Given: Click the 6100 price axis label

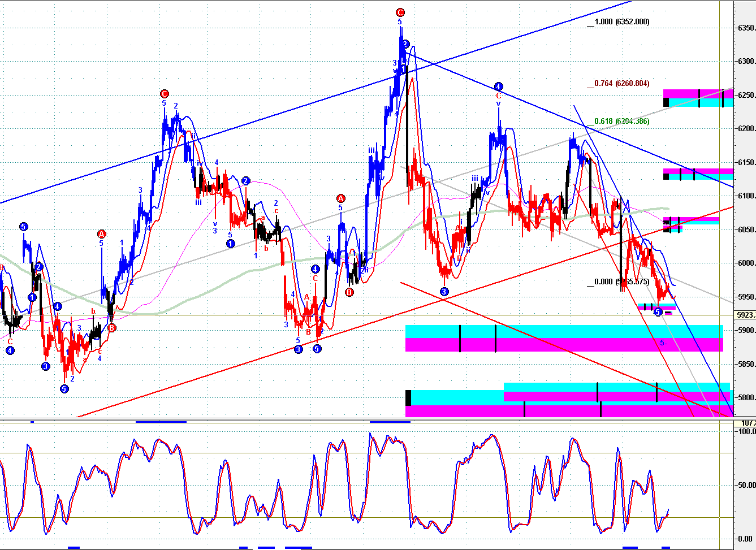Looking at the screenshot, I should pyautogui.click(x=746, y=196).
